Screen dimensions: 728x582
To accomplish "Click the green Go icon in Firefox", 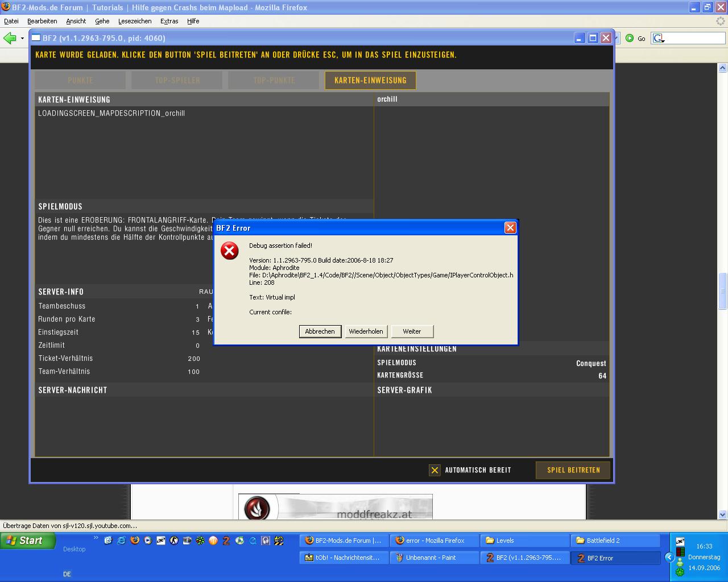I will pos(630,38).
